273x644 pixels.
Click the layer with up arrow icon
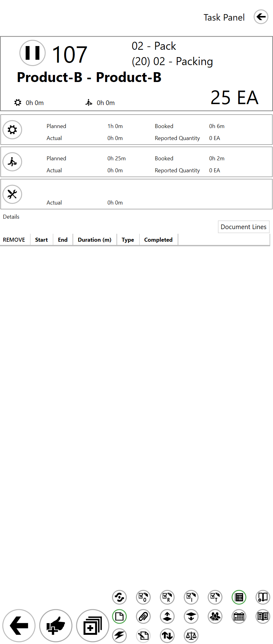point(167,616)
